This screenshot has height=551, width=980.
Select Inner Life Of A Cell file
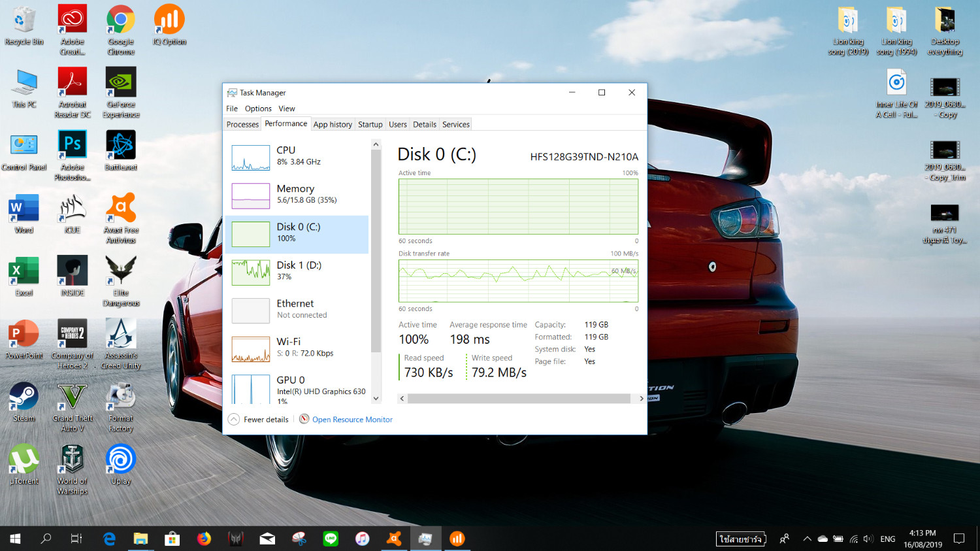(x=896, y=93)
